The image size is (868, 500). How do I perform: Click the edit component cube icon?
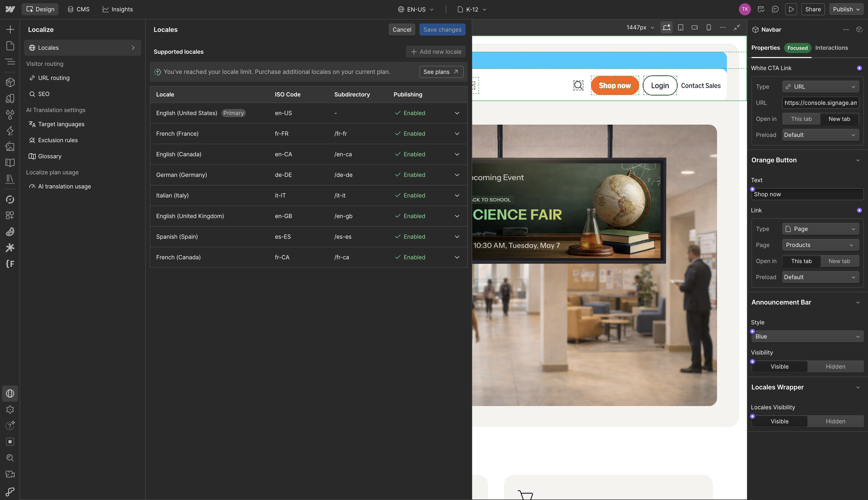[859, 30]
